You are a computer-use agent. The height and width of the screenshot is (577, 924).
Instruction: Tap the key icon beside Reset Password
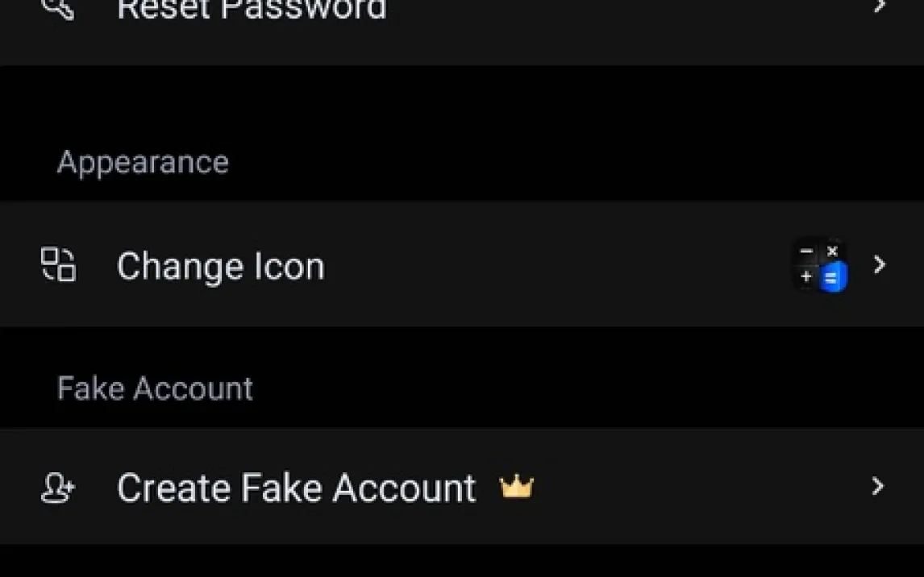58,8
